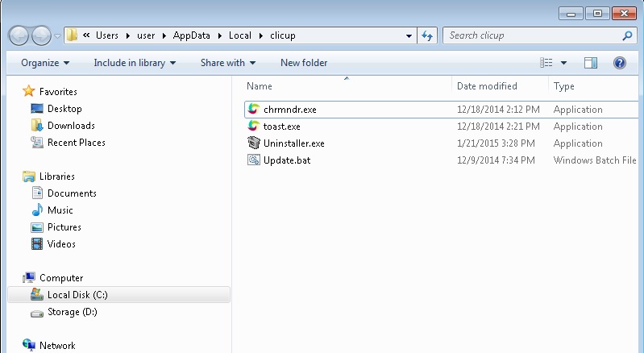Select the Documents library label
Image resolution: width=644 pixels, height=353 pixels.
[72, 193]
